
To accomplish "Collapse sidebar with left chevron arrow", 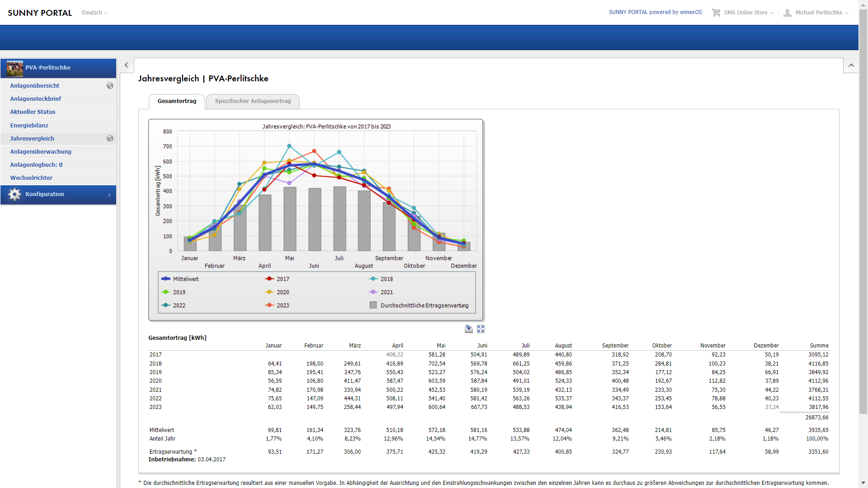I will 127,65.
